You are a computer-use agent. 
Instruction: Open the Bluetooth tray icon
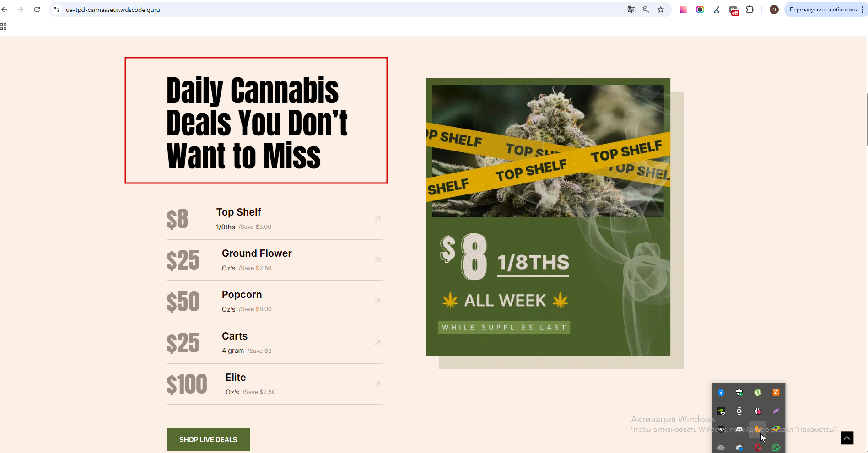[x=721, y=393]
